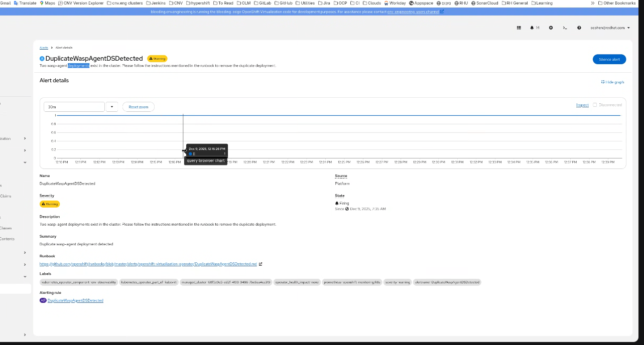
Task: Open the hypershift bookmark folder
Action: pyautogui.click(x=198, y=3)
